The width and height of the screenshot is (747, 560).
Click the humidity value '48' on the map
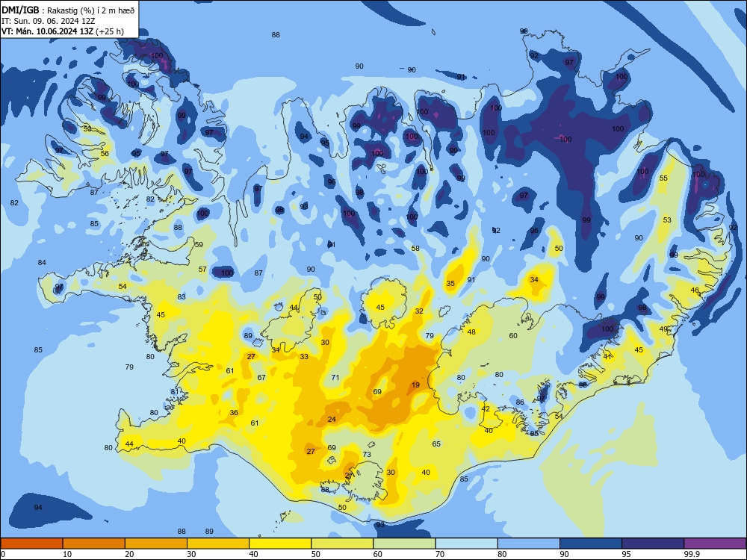471,332
